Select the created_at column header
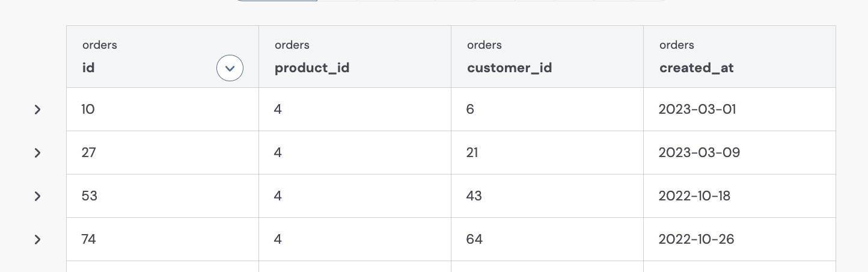Viewport: 868px width, 272px height. click(x=739, y=57)
